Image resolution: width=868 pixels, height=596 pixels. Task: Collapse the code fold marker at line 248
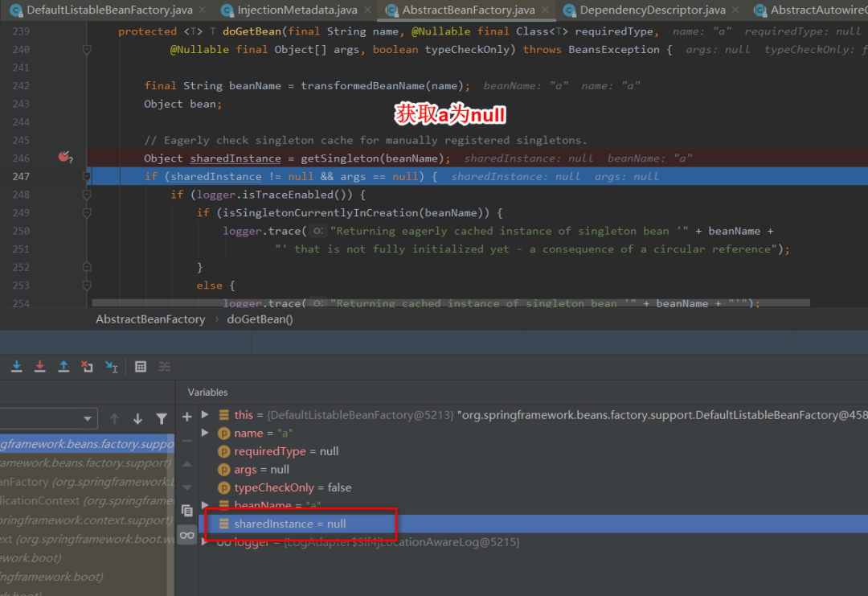[x=87, y=195]
